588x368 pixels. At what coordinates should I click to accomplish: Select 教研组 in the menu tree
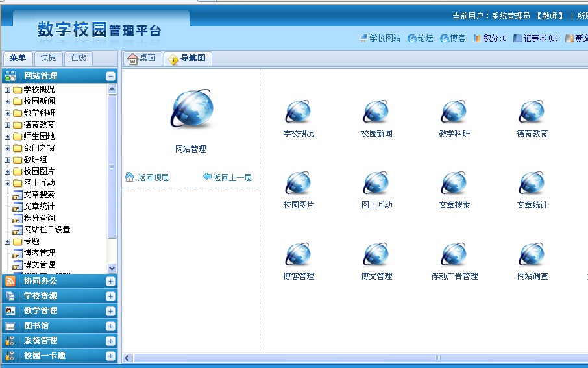click(x=35, y=160)
